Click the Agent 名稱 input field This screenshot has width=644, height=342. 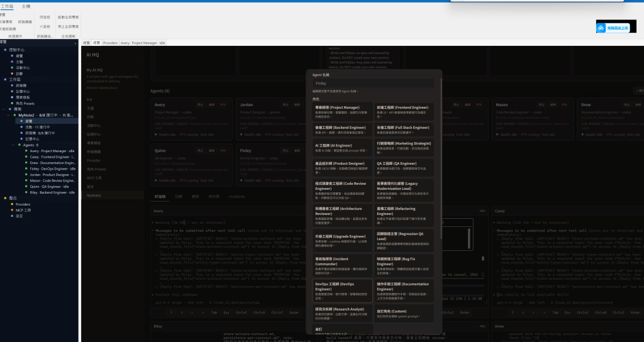coord(374,83)
